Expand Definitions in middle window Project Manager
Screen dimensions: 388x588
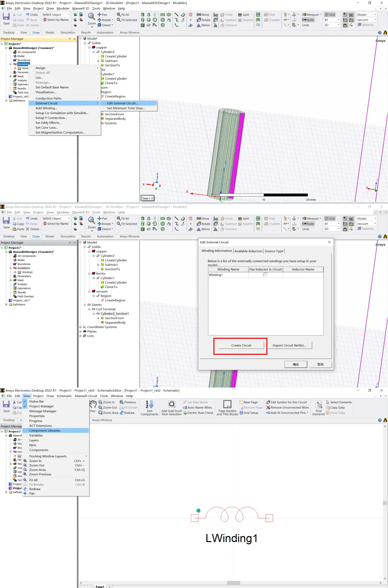[6, 305]
